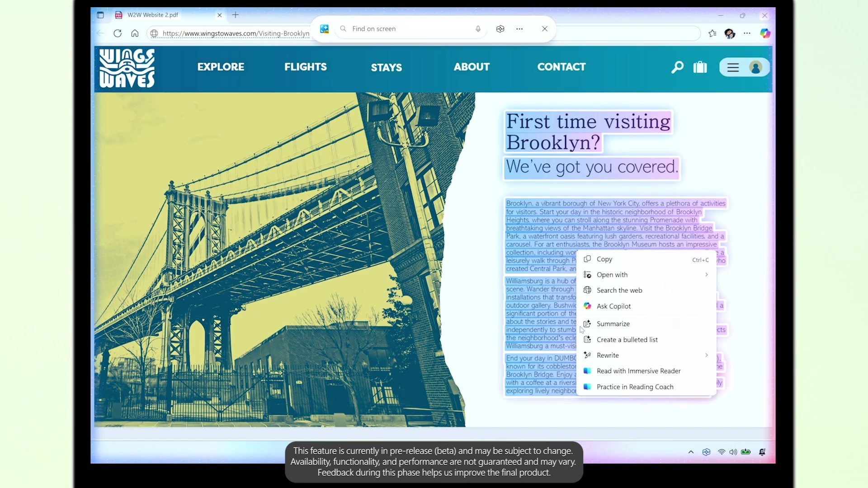Close the W2W Website 2.pdf tab
The height and width of the screenshot is (488, 868).
click(x=220, y=15)
